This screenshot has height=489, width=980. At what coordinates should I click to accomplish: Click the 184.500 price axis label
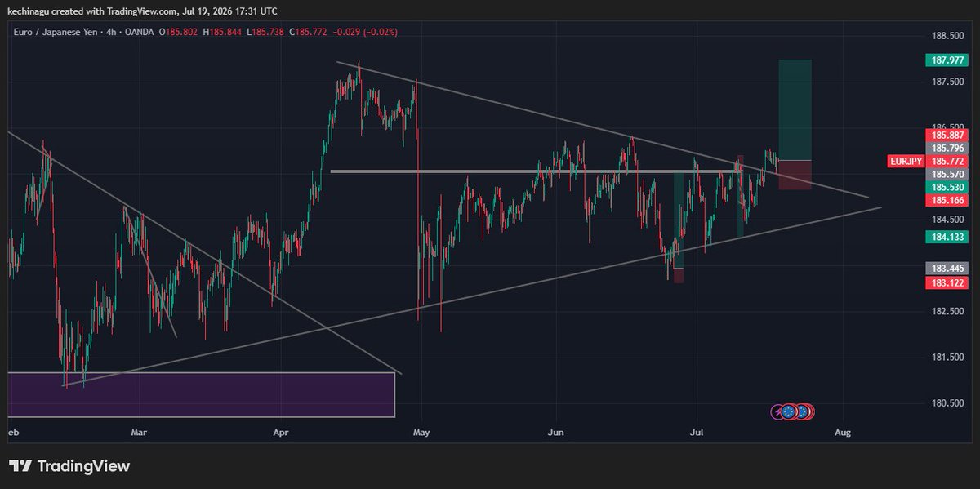tap(949, 220)
